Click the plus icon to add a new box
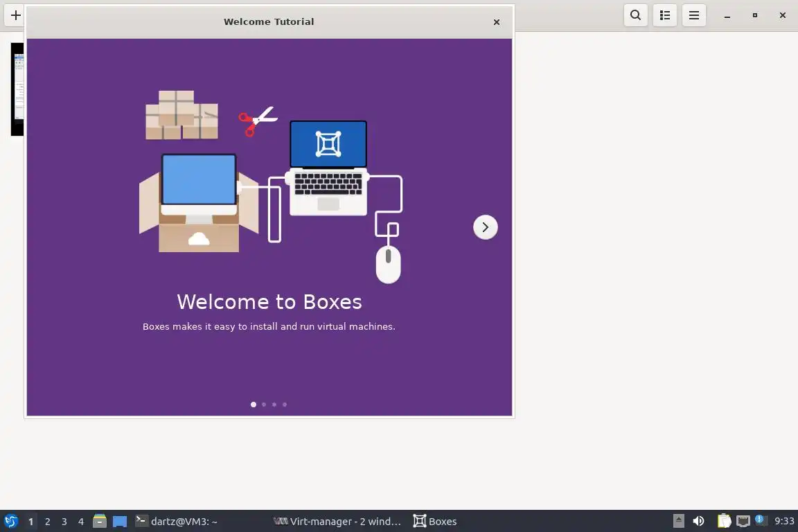The image size is (798, 532). (x=16, y=15)
